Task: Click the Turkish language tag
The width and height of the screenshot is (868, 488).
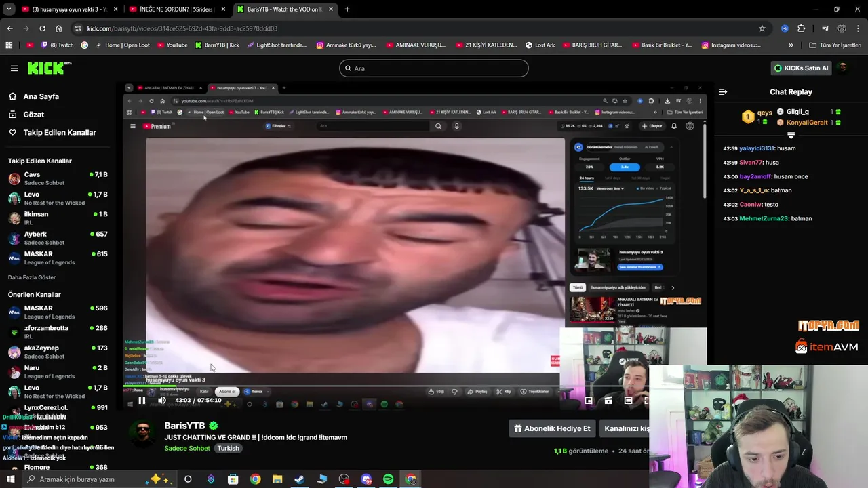Action: click(228, 449)
